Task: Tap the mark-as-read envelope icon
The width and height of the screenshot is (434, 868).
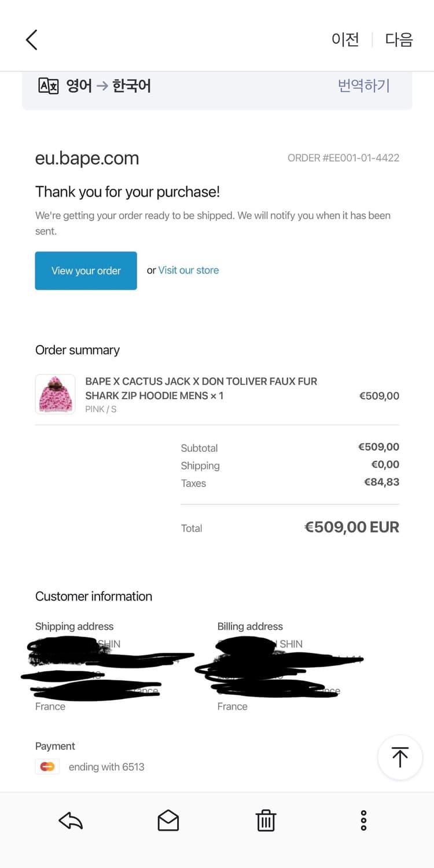Action: point(168,821)
